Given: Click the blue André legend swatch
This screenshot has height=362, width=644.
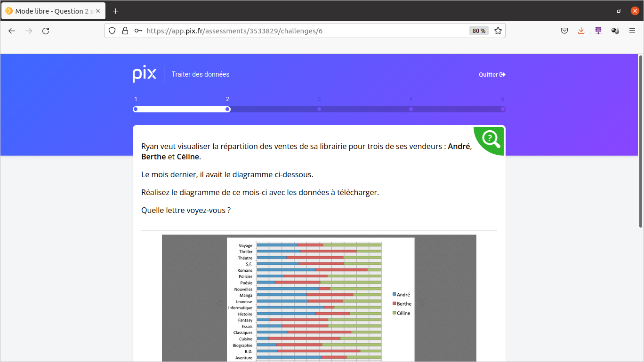Looking at the screenshot, I should pyautogui.click(x=394, y=295).
